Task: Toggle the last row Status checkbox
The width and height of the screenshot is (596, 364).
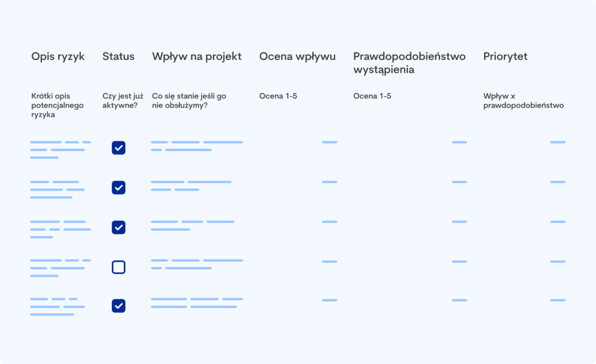Action: [119, 305]
